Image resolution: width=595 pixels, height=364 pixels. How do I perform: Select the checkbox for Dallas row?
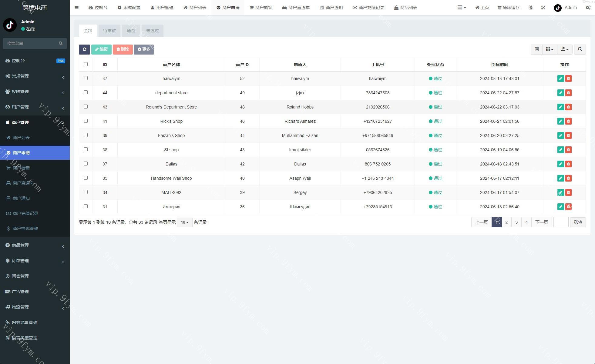point(86,164)
